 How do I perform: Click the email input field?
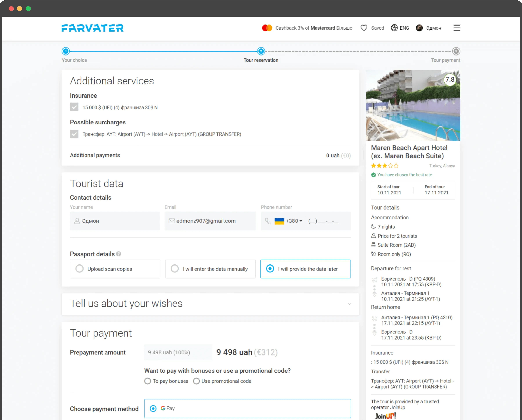[x=210, y=221]
